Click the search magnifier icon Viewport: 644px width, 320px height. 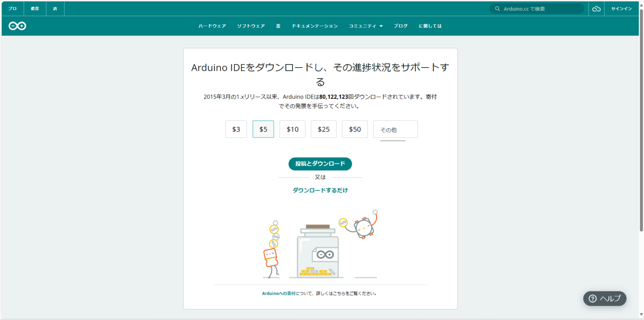pyautogui.click(x=497, y=8)
